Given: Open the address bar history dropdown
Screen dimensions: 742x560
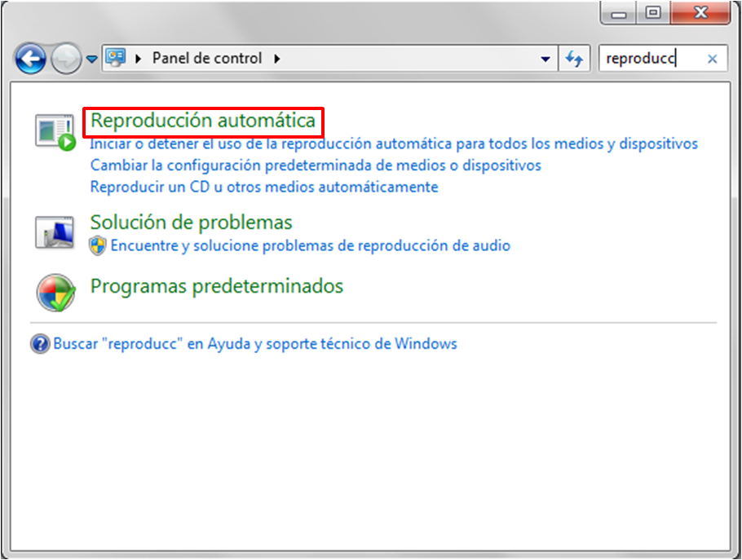Looking at the screenshot, I should click(x=545, y=60).
